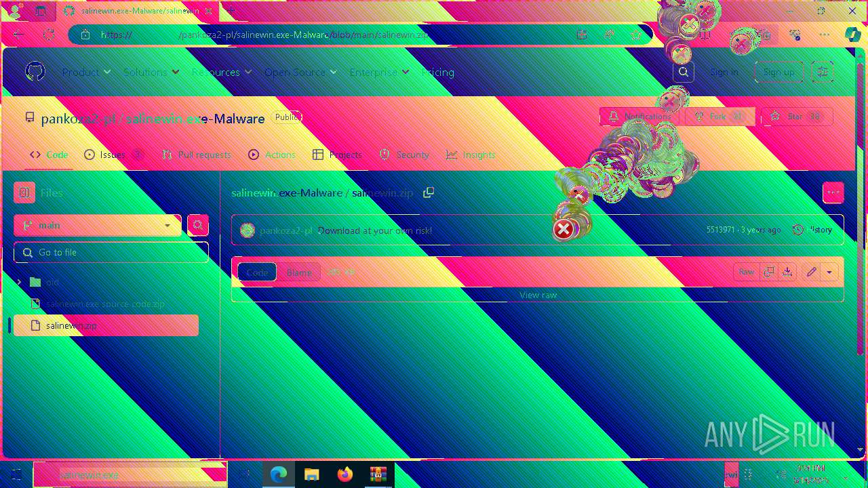Expand Open Source navigation menu
Screen dimensions: 868x488
point(301,72)
